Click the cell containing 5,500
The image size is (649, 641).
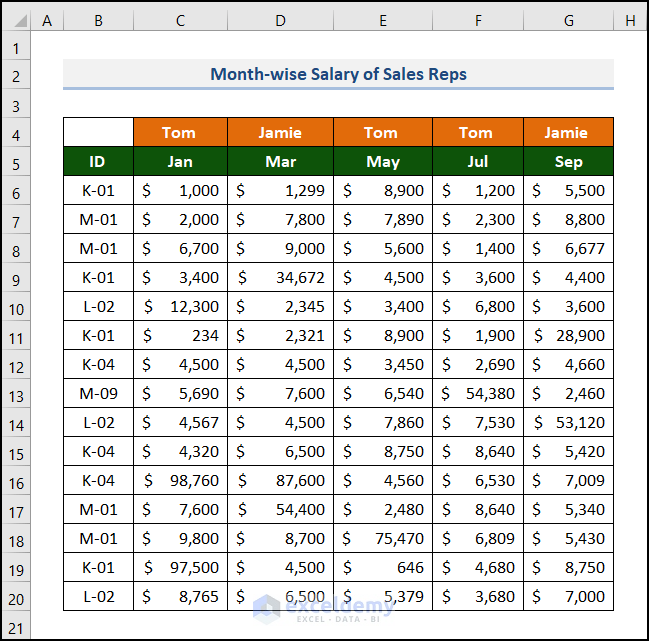click(569, 190)
